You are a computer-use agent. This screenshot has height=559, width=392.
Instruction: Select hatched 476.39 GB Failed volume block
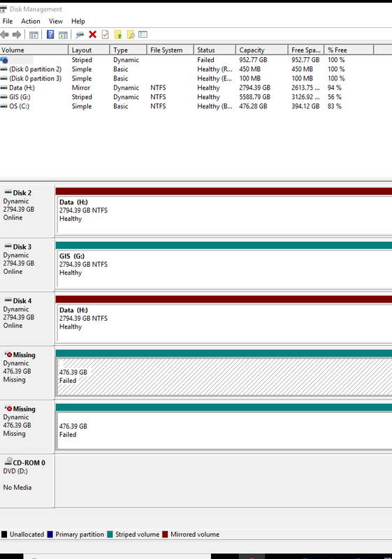[224, 377]
